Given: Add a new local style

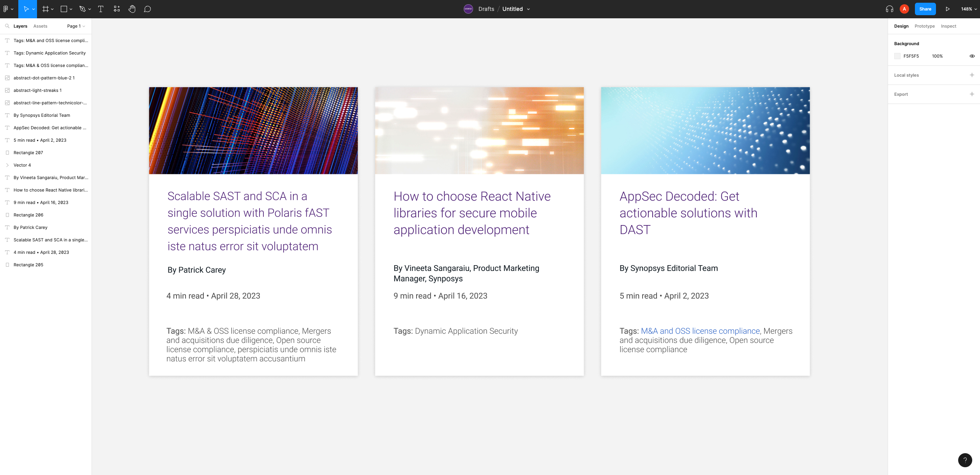Looking at the screenshot, I should 972,75.
